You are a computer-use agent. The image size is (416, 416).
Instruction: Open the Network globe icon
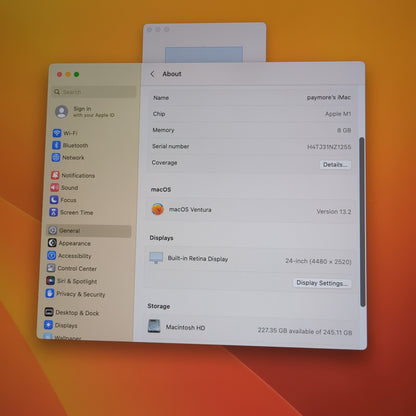(x=56, y=157)
